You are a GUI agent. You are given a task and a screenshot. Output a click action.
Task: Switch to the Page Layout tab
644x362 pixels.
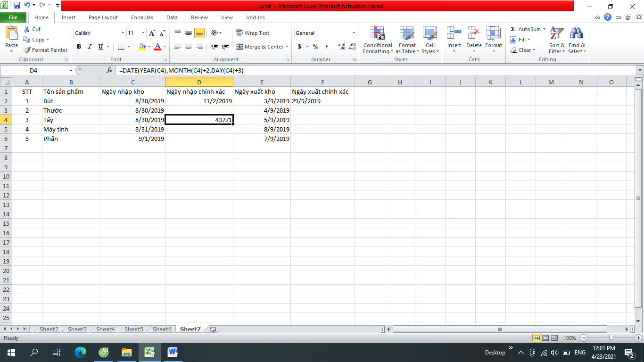(103, 17)
